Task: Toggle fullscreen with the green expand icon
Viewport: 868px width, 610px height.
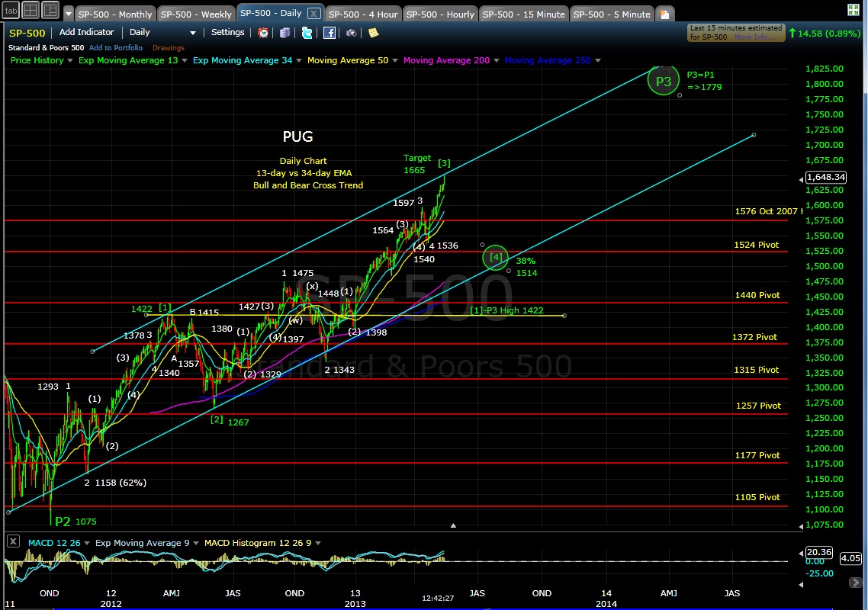Action: point(855,11)
